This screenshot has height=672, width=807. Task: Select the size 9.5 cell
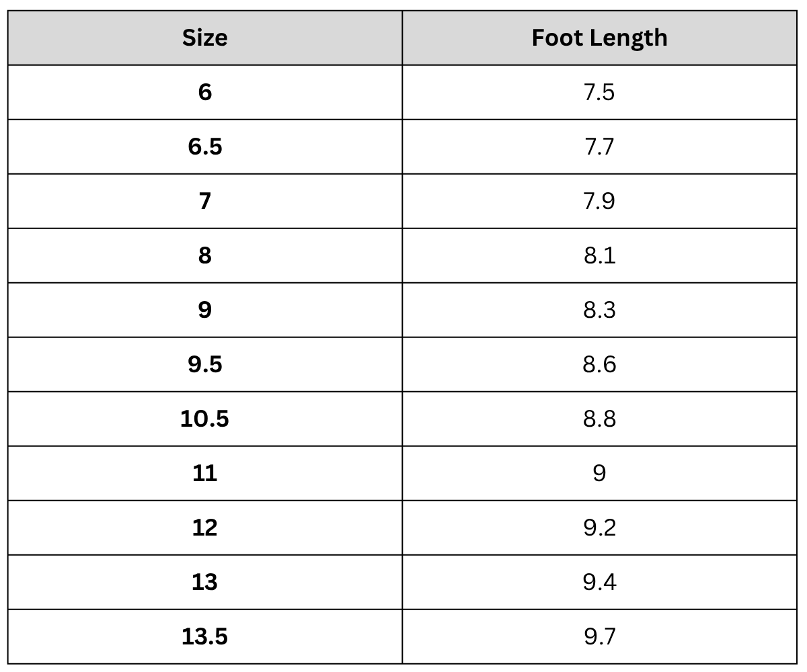click(x=205, y=364)
